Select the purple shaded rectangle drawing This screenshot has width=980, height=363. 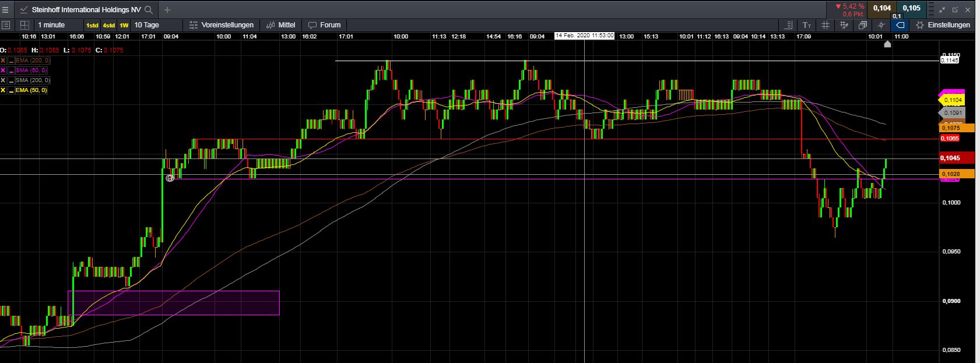click(174, 302)
